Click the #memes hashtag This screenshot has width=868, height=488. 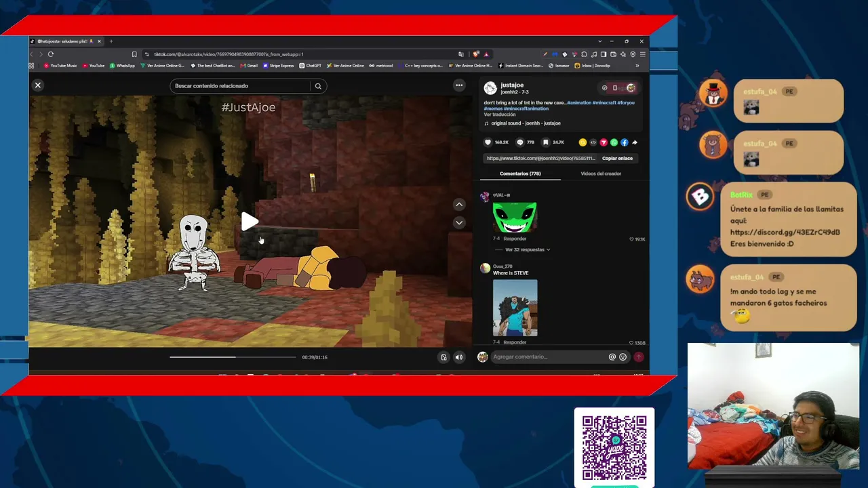click(493, 108)
